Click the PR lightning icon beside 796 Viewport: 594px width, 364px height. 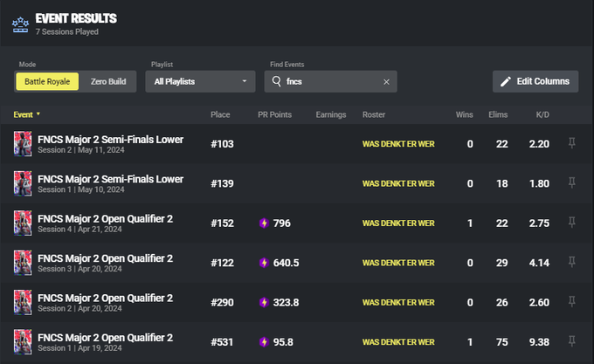(x=264, y=223)
